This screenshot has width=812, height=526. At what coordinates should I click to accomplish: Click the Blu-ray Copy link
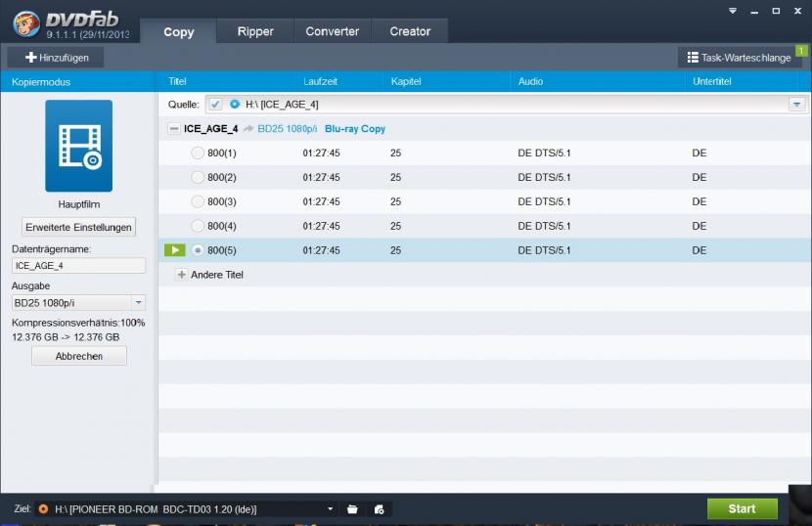[355, 128]
